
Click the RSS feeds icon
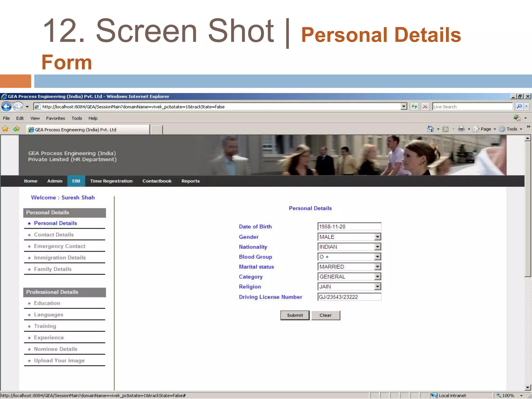pos(445,129)
